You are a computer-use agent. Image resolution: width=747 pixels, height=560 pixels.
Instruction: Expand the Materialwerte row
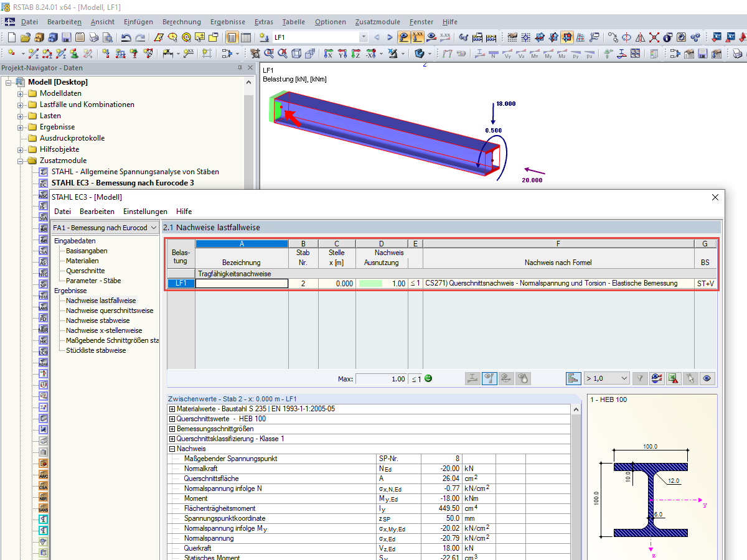(x=172, y=409)
